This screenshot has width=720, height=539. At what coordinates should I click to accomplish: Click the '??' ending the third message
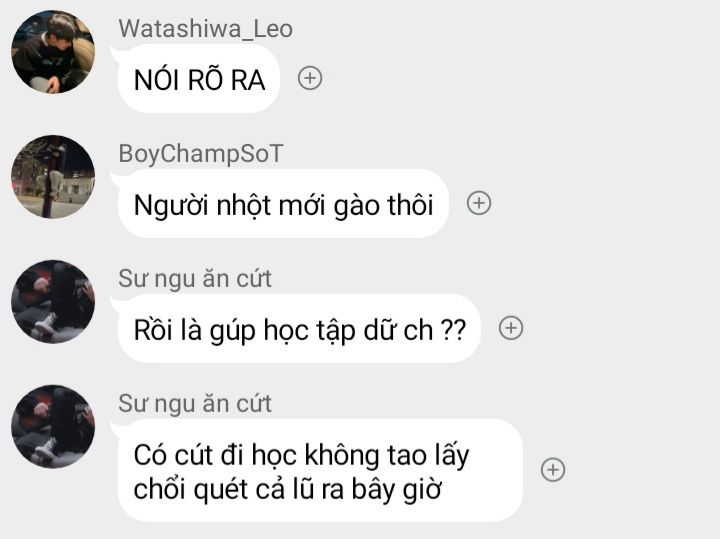(454, 330)
